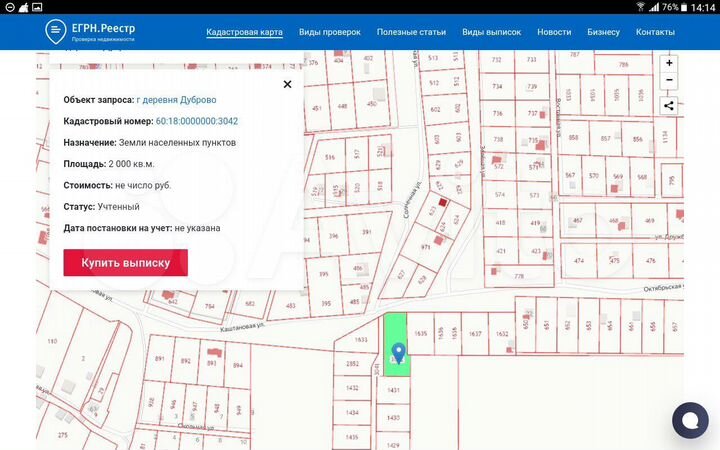Image resolution: width=720 pixels, height=450 pixels.
Task: Click the map share icon
Action: [x=669, y=104]
